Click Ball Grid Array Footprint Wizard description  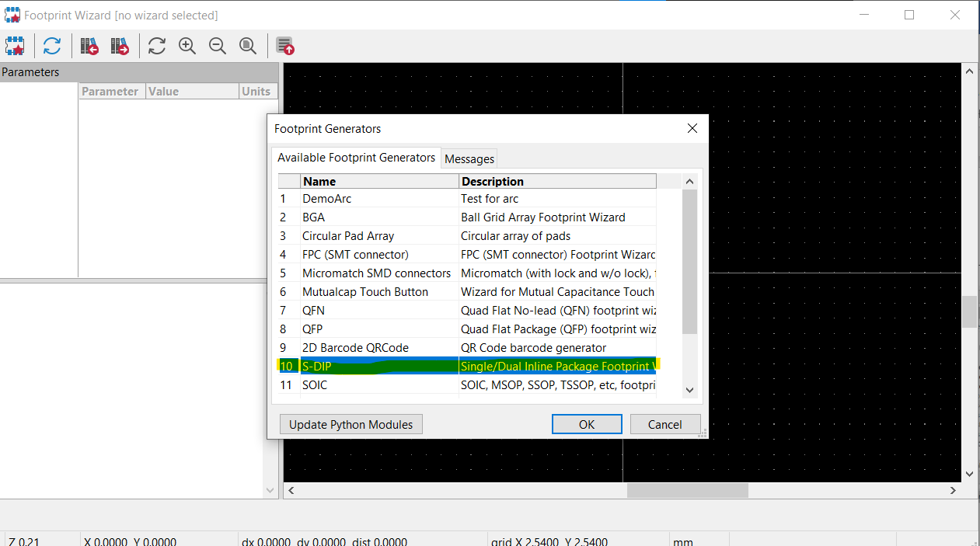(x=543, y=217)
